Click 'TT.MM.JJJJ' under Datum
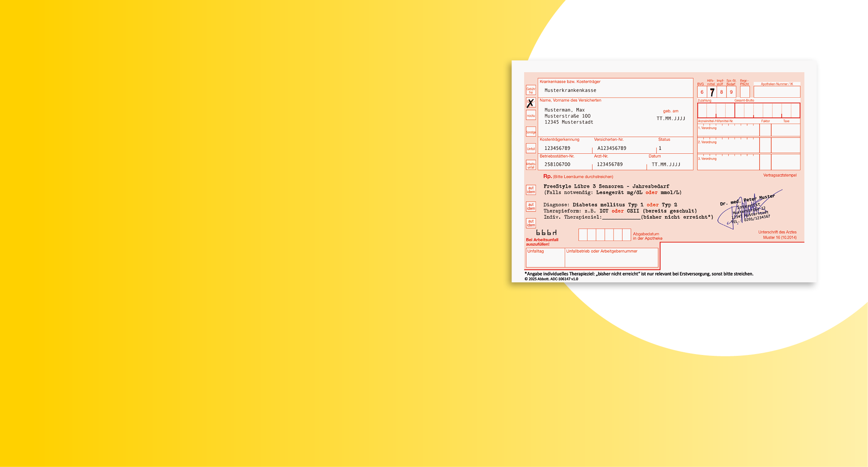Image resolution: width=868 pixels, height=467 pixels. point(666,164)
